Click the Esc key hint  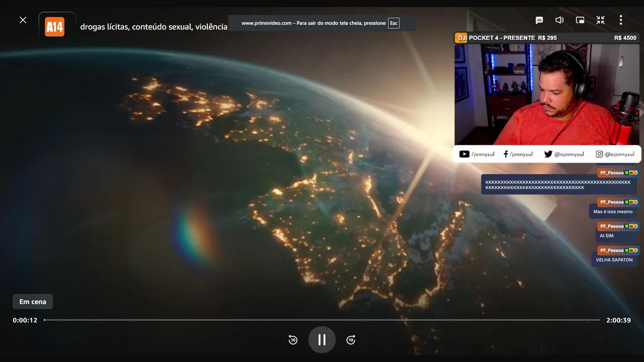click(393, 23)
